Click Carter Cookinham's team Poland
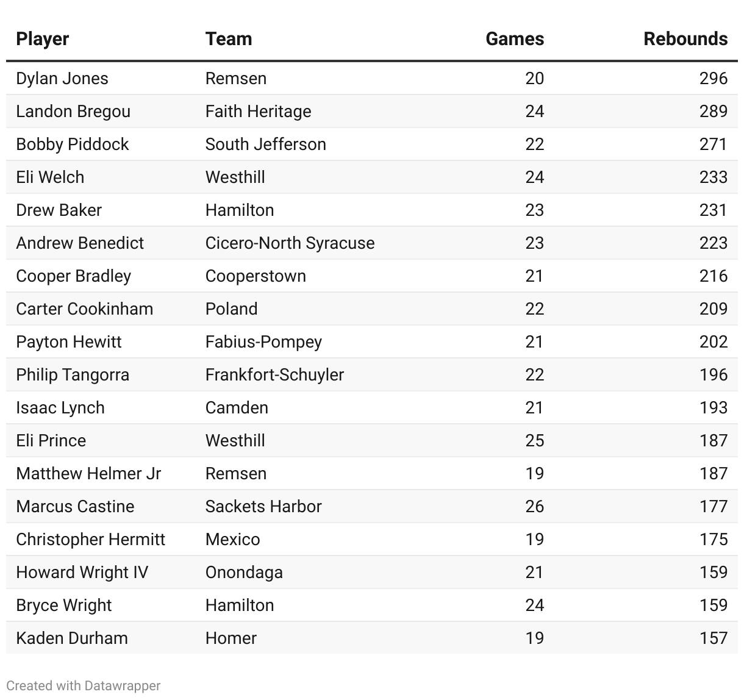Viewport: 744px width, 700px height. tap(232, 309)
